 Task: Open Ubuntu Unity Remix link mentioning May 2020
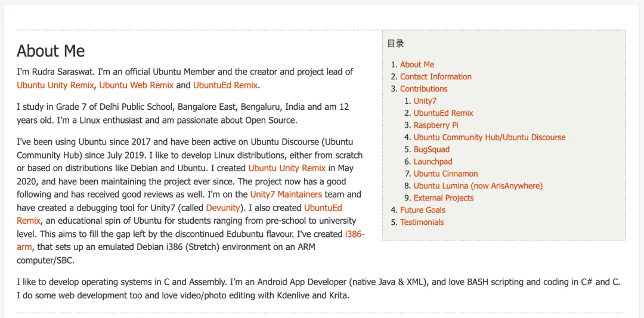(x=287, y=168)
